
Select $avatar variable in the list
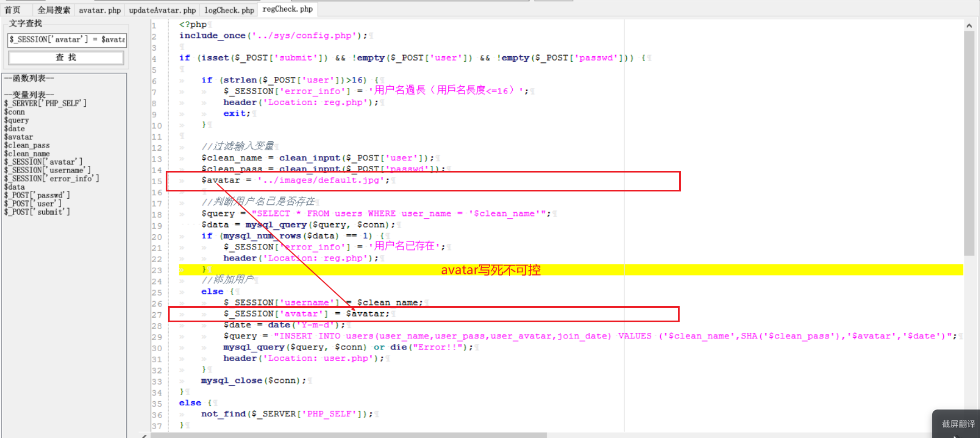18,137
